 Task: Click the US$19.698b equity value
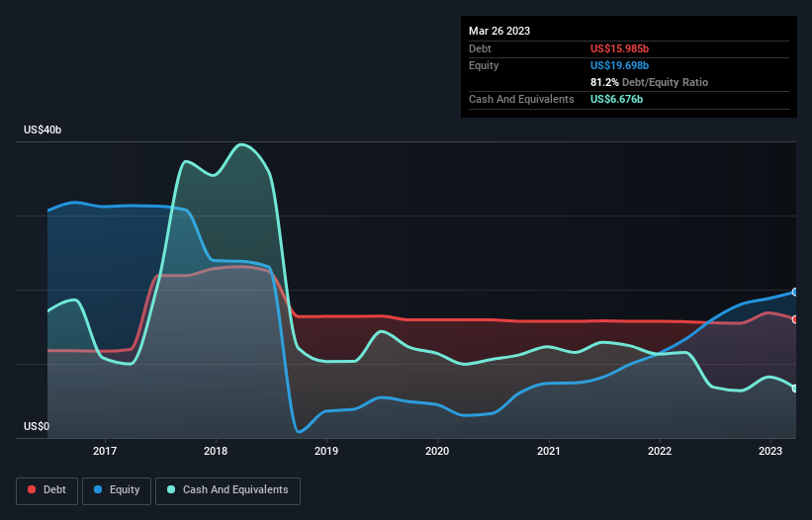(619, 65)
